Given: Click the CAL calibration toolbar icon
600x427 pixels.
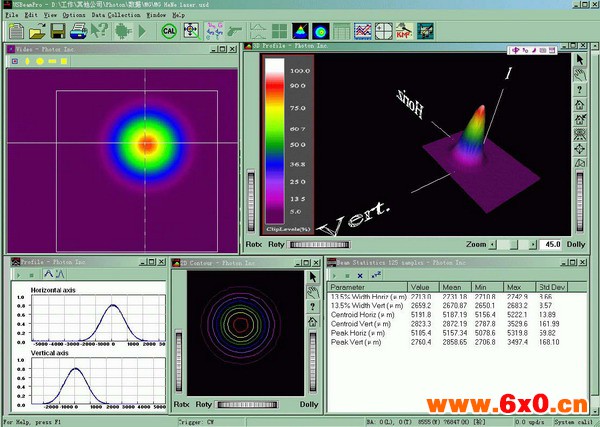Looking at the screenshot, I should pyautogui.click(x=169, y=31).
